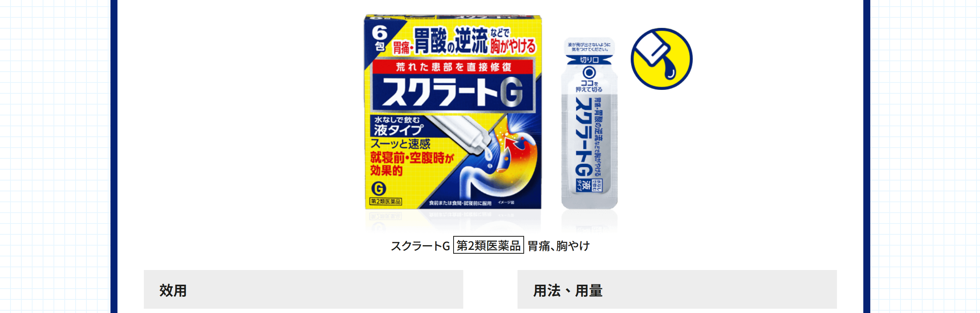Click the 切り口 tear mark on sachet
This screenshot has height=313, width=980.
589,60
